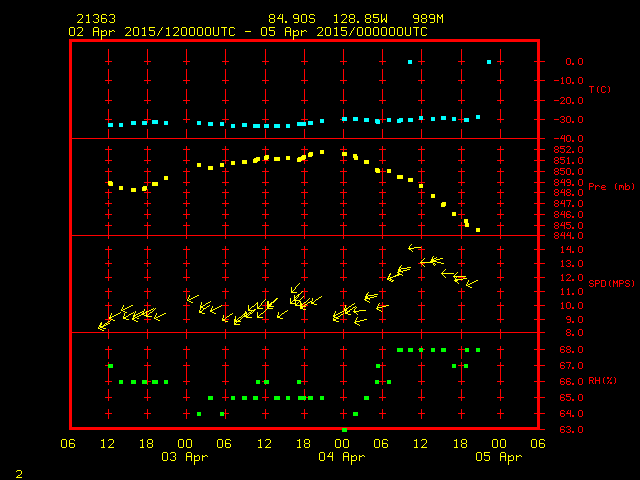Click the "SPD(MPS)" wind speed axis title
The height and width of the screenshot is (480, 640).
611,283
